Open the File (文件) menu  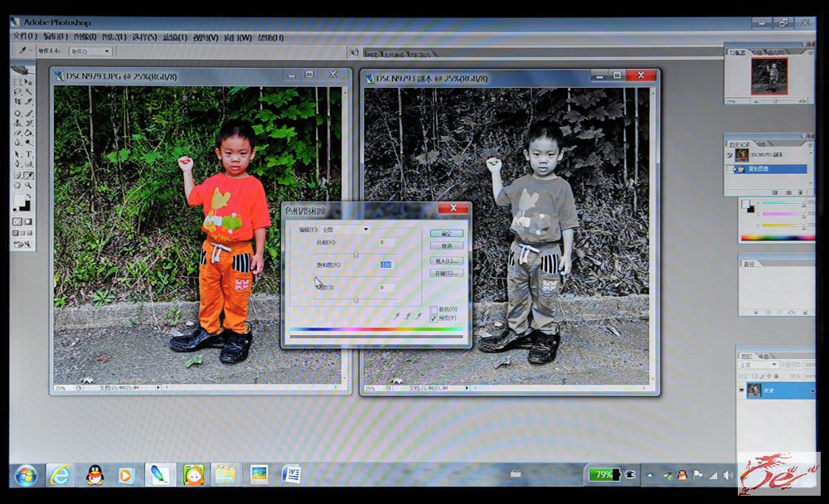25,36
